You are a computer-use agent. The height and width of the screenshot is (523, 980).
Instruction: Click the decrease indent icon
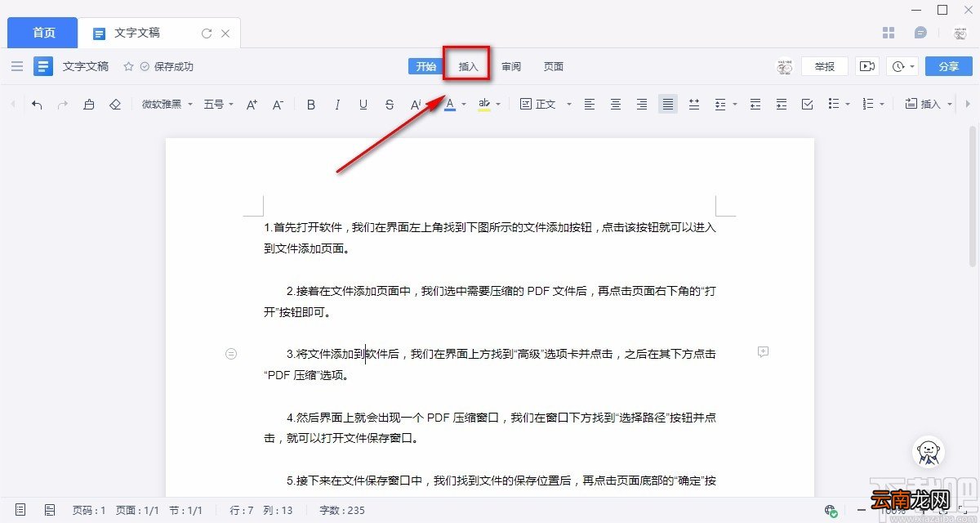755,104
